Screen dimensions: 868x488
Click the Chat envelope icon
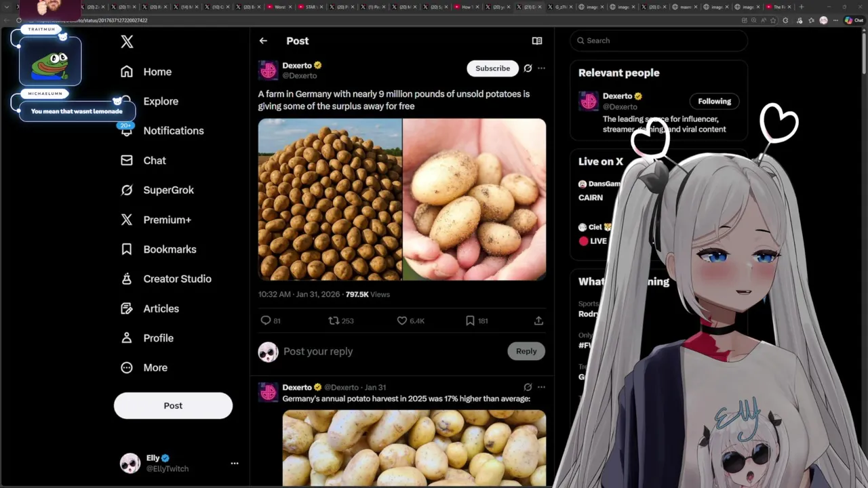127,161
